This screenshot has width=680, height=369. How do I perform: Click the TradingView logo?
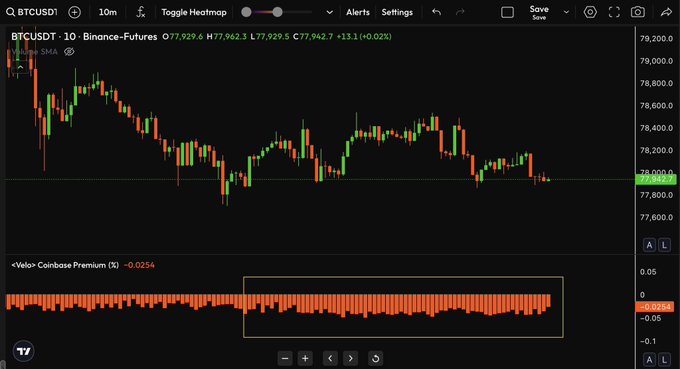click(23, 351)
